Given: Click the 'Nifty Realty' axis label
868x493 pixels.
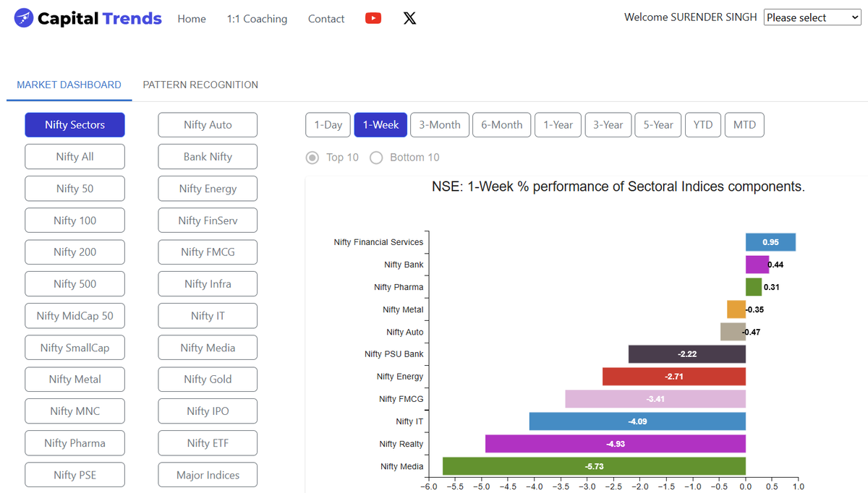Looking at the screenshot, I should (x=401, y=444).
